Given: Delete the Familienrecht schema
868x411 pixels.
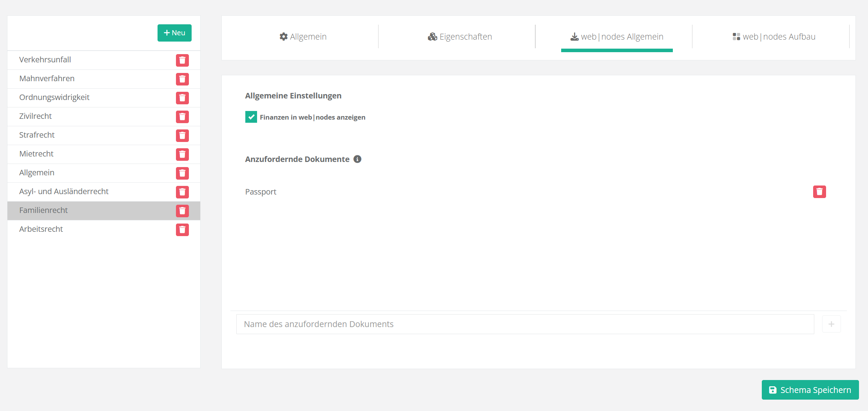Looking at the screenshot, I should point(182,211).
